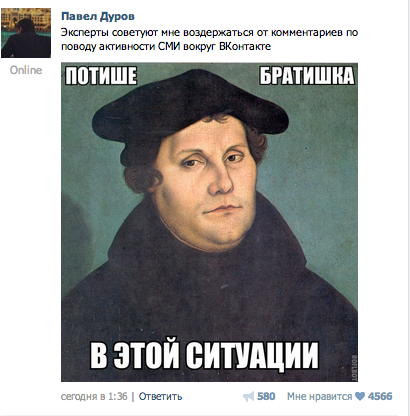Open Павел Дуров's profile avatar photo
410x416 pixels.
point(26,33)
